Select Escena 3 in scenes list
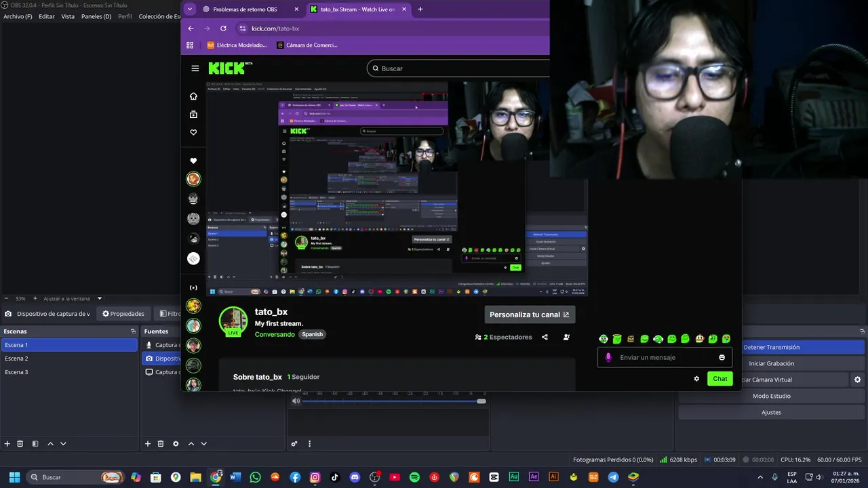Image resolution: width=868 pixels, height=488 pixels. pos(68,372)
